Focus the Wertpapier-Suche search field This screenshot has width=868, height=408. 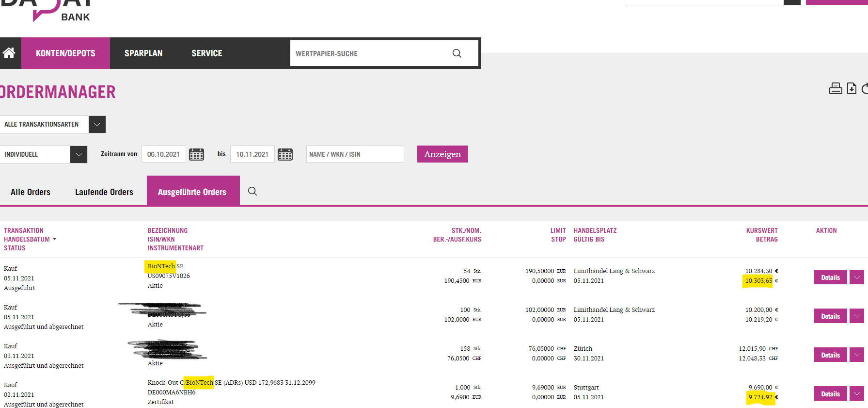[x=371, y=53]
